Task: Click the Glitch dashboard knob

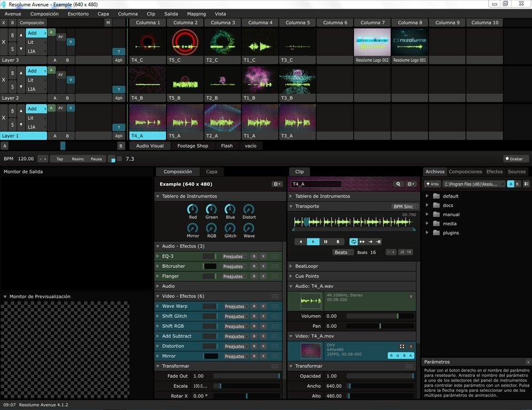Action: [230, 228]
